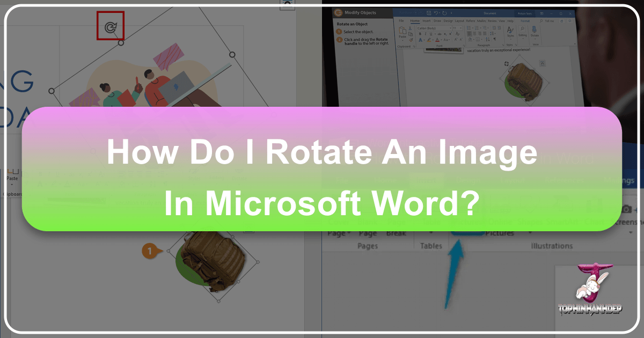The image size is (644, 338).
Task: Open the Picture Tools Format tab
Action: tap(525, 21)
